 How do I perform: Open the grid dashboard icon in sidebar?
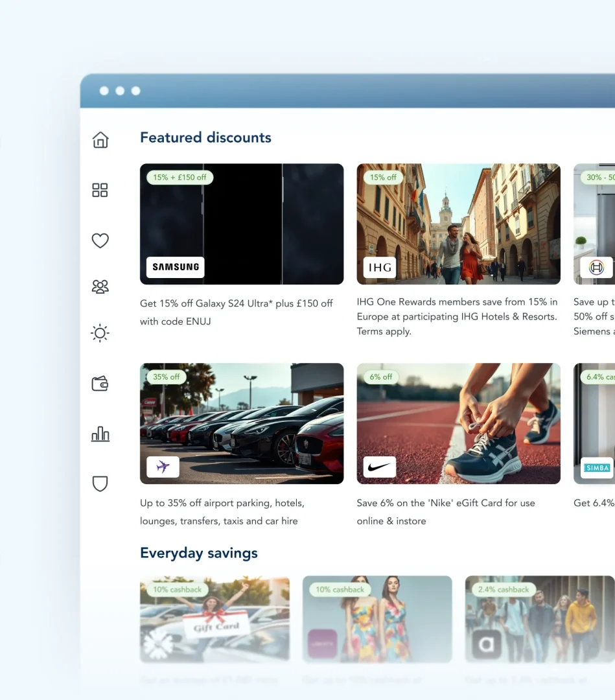click(x=100, y=190)
